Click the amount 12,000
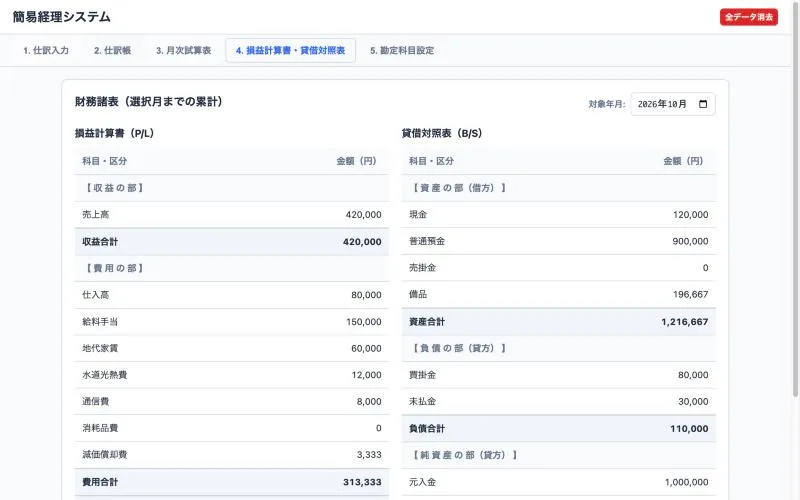 pos(366,375)
